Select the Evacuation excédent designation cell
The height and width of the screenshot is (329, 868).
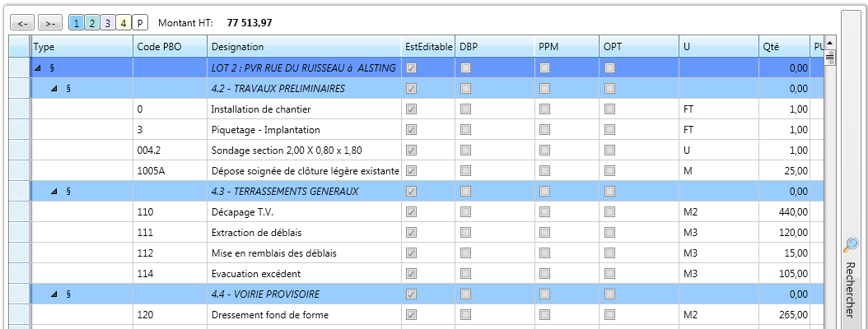point(304,273)
